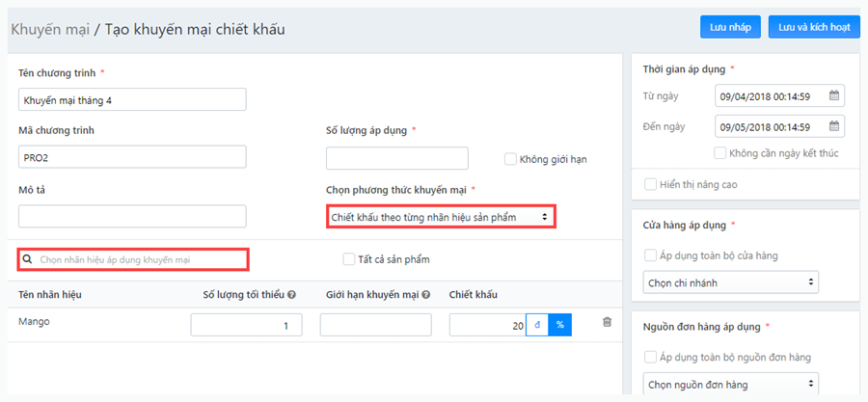Click the search magnifier icon for brands
Screen dimensions: 868x402
pyautogui.click(x=28, y=258)
